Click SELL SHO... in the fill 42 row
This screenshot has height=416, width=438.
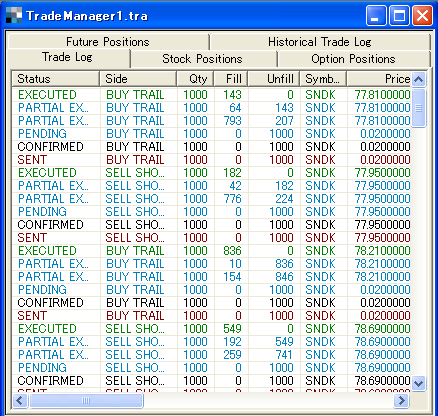135,186
